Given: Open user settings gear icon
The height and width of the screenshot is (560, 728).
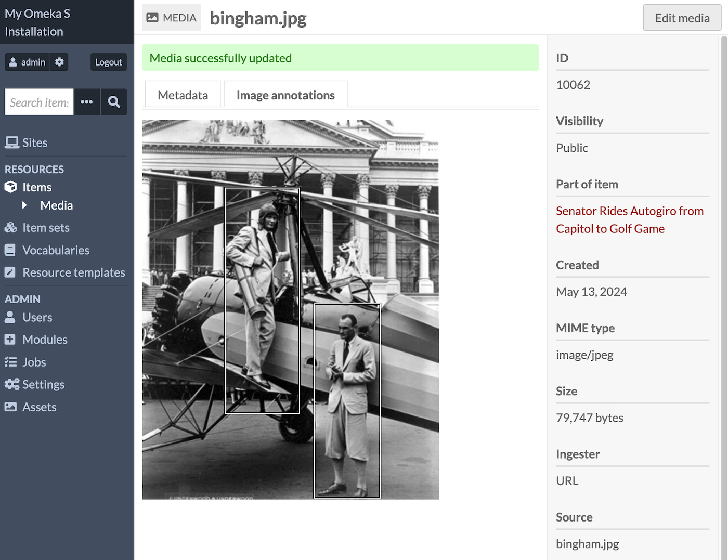Looking at the screenshot, I should pyautogui.click(x=59, y=62).
